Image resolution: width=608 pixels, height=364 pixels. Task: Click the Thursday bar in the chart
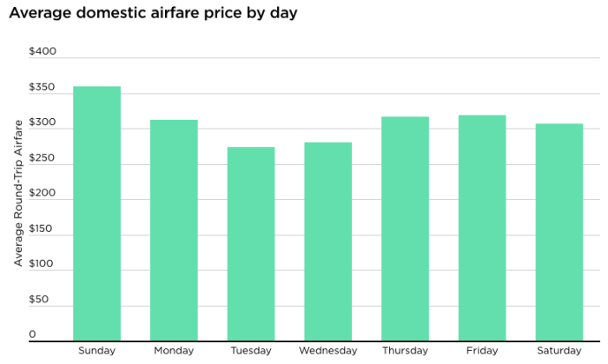(x=405, y=228)
